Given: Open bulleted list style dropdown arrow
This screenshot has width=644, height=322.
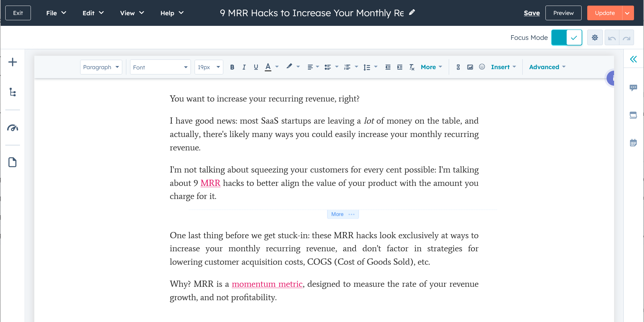Looking at the screenshot, I should 337,67.
